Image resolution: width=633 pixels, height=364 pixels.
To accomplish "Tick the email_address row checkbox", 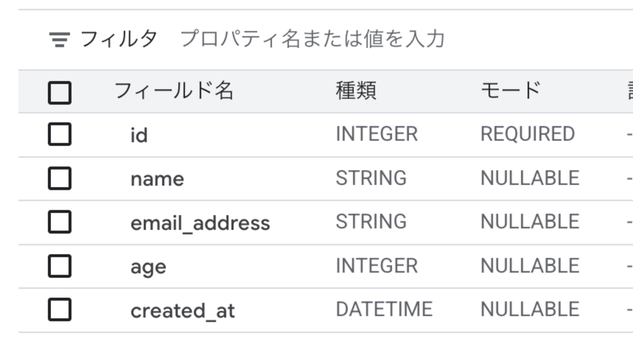I will point(59,222).
